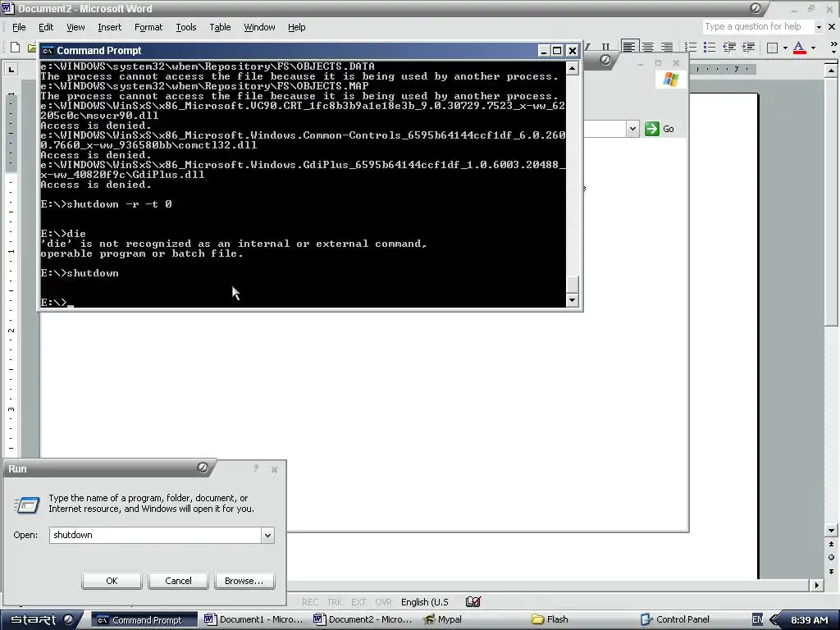Open the Font Color dropdown arrow
The image size is (840, 630).
point(813,48)
